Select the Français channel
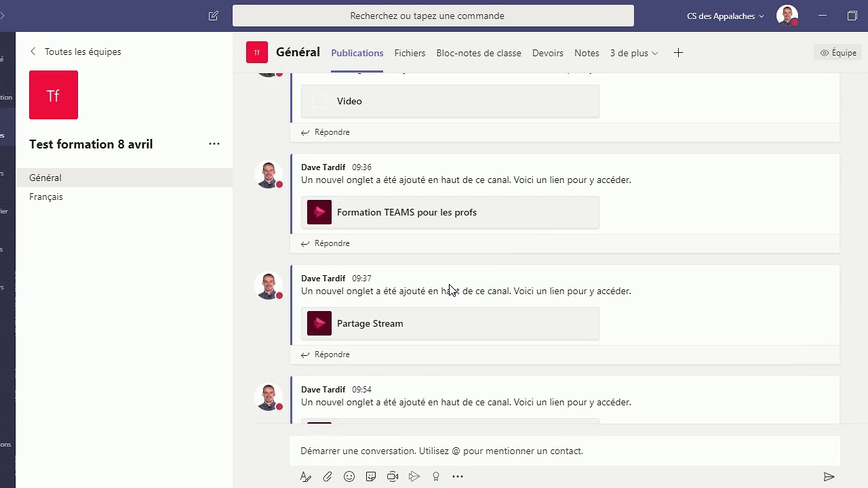The width and height of the screenshot is (868, 488). pos(124,197)
